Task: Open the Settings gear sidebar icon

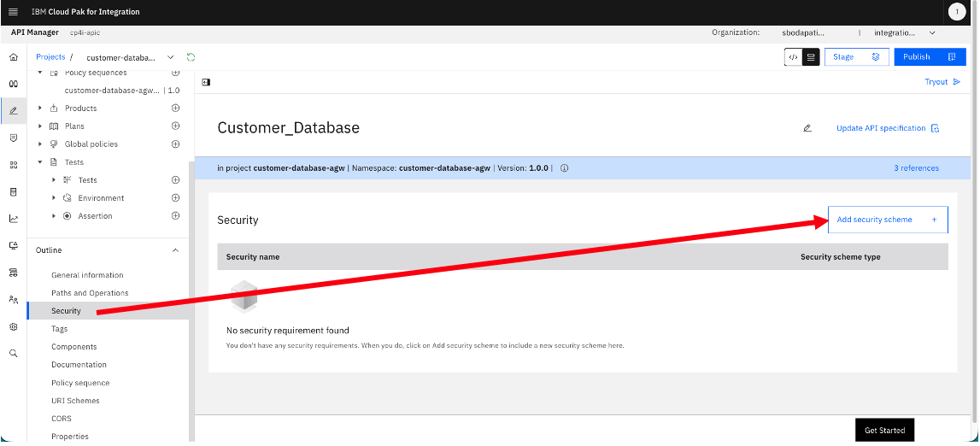Action: (x=14, y=326)
